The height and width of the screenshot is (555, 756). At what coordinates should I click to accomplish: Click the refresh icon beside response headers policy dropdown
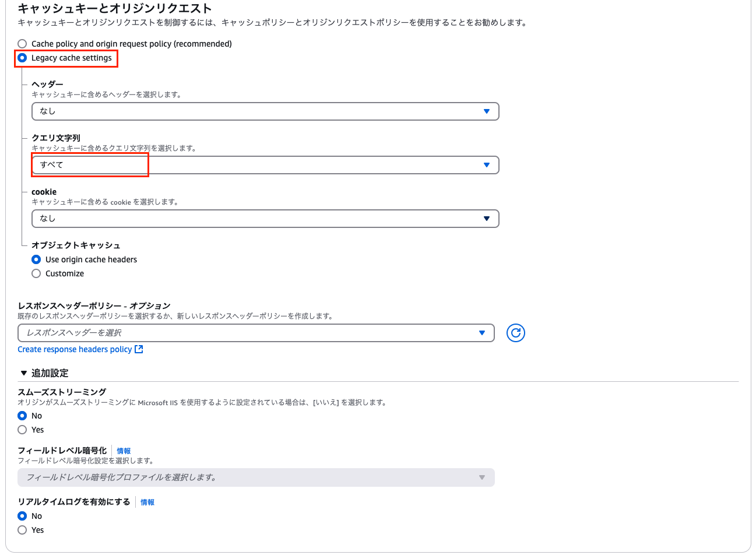click(515, 333)
